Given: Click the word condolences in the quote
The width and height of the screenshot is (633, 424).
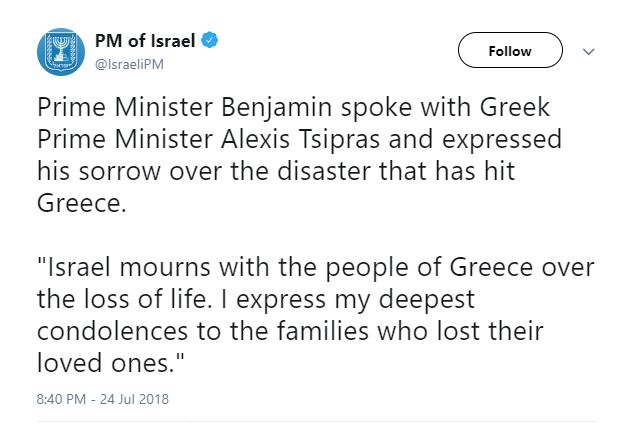Looking at the screenshot, I should click(x=113, y=331).
